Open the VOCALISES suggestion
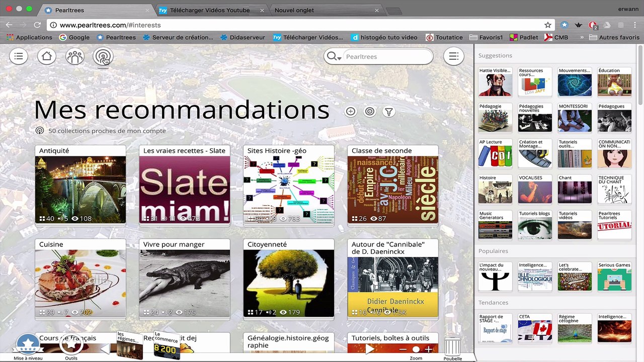 pyautogui.click(x=535, y=189)
